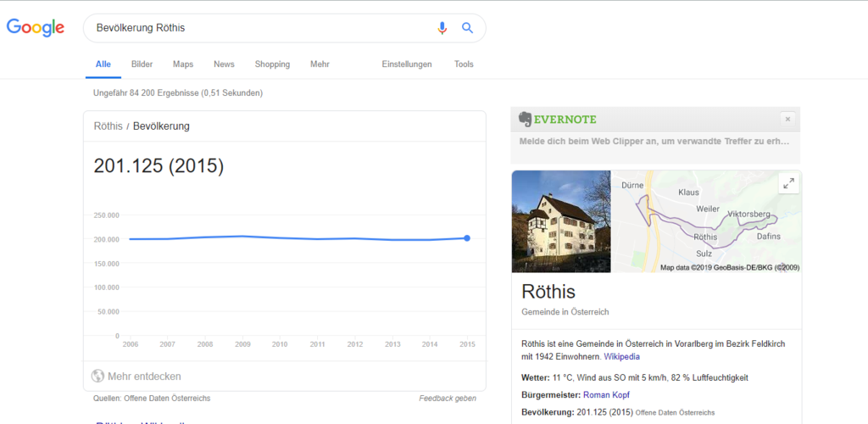The width and height of the screenshot is (868, 424).
Task: Focus the search field containing Bevölkerung Röthis
Action: click(254, 28)
